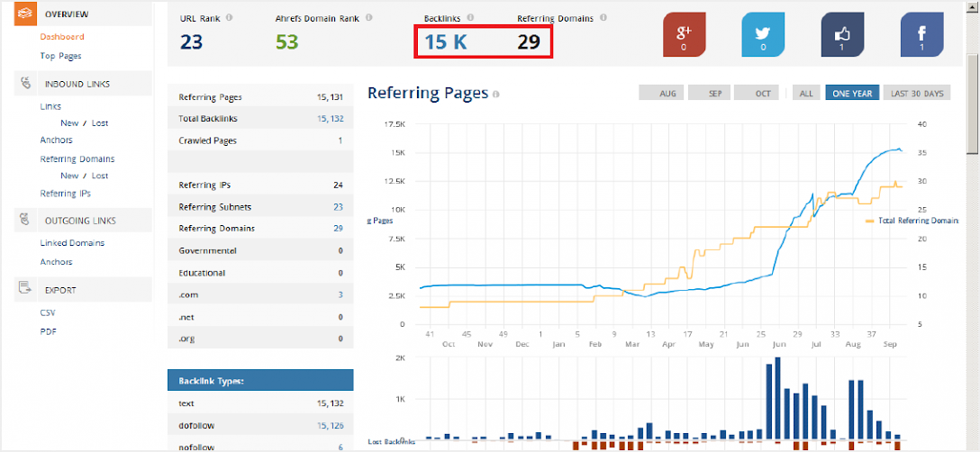The image size is (980, 452).
Task: Show ALL time range in chart
Action: pos(806,93)
